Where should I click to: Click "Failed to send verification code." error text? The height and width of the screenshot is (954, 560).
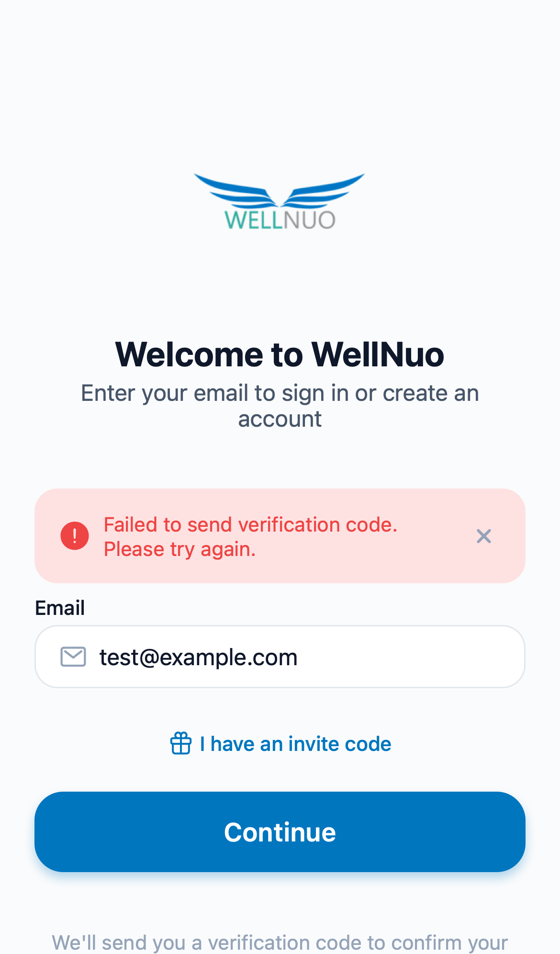coord(250,524)
